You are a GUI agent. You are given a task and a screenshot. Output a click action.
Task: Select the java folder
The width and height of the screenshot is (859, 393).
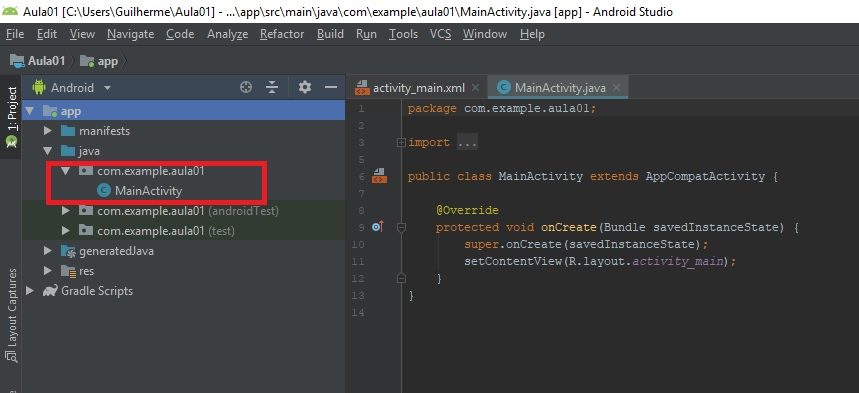[89, 151]
